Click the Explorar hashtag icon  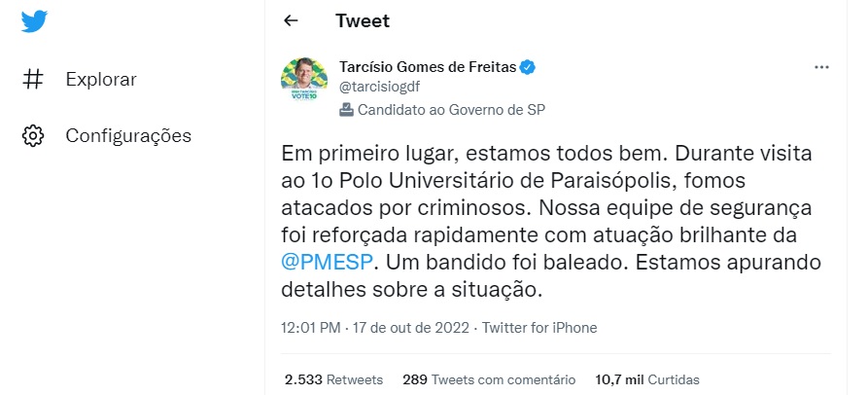click(34, 79)
